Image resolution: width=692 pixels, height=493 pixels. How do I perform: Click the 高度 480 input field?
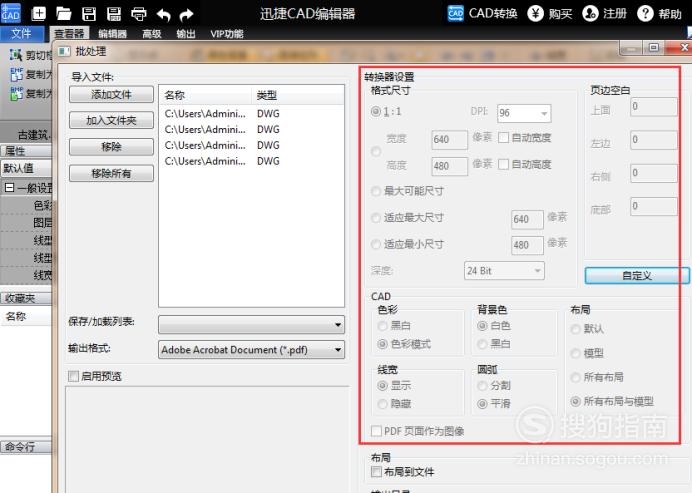tap(449, 166)
